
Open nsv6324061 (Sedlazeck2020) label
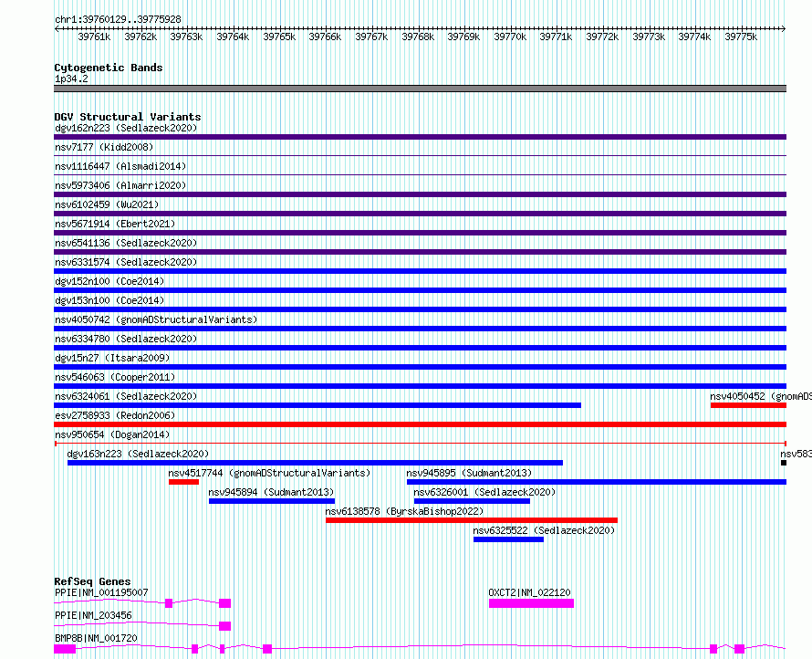click(126, 396)
